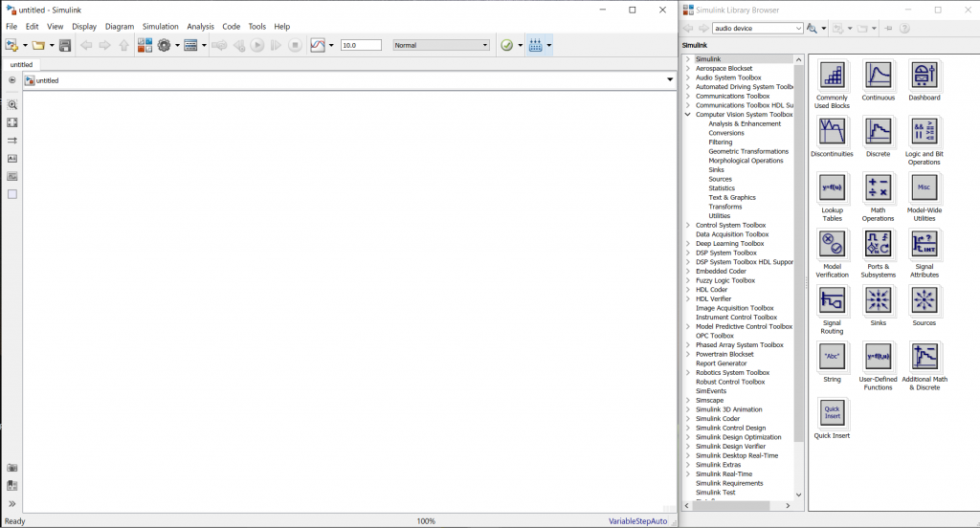Click the Save model toolbar icon
Viewport: 980px width, 528px height.
(65, 45)
